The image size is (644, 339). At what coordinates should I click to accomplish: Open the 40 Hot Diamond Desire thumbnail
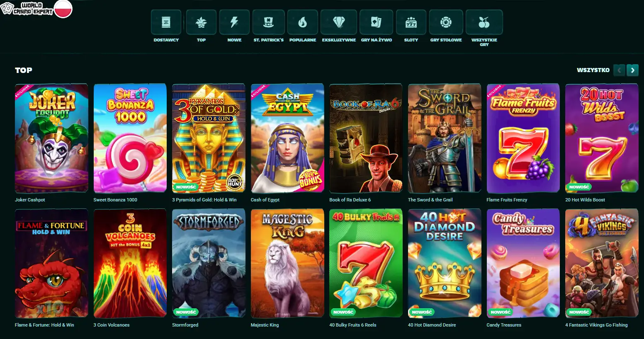(445, 264)
